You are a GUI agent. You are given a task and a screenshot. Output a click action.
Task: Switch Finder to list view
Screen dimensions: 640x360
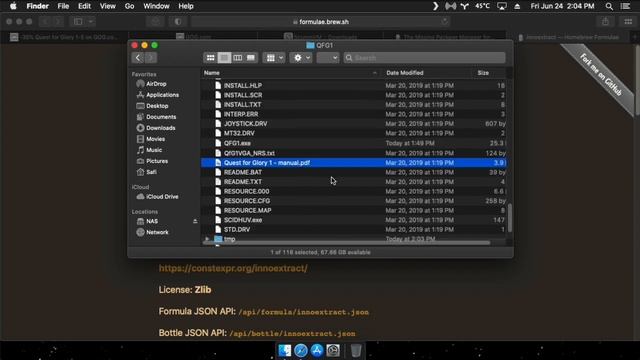click(224, 58)
